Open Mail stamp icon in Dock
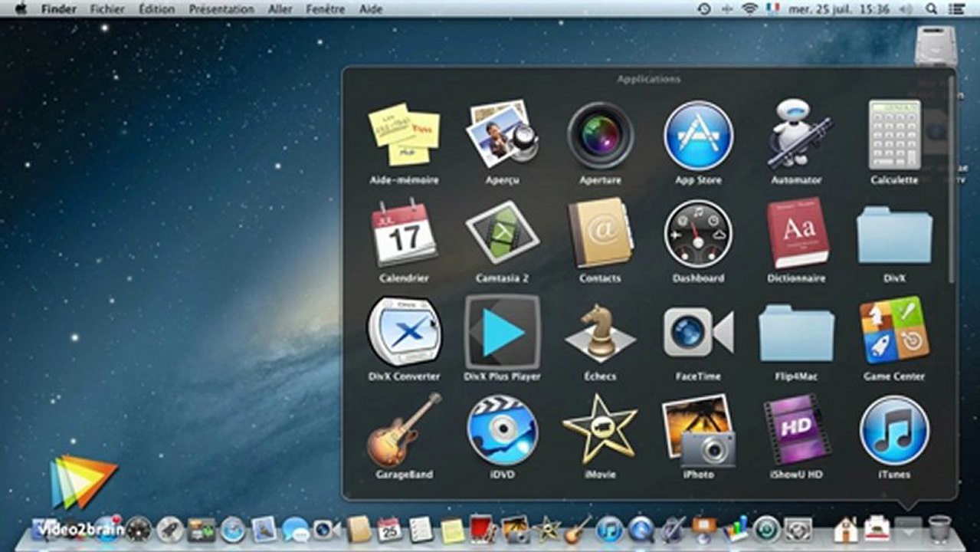The width and height of the screenshot is (980, 552). pyautogui.click(x=264, y=529)
